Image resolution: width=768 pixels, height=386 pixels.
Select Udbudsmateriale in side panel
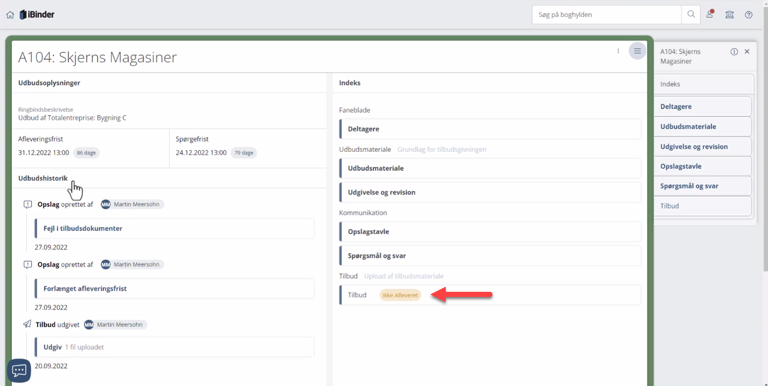703,126
